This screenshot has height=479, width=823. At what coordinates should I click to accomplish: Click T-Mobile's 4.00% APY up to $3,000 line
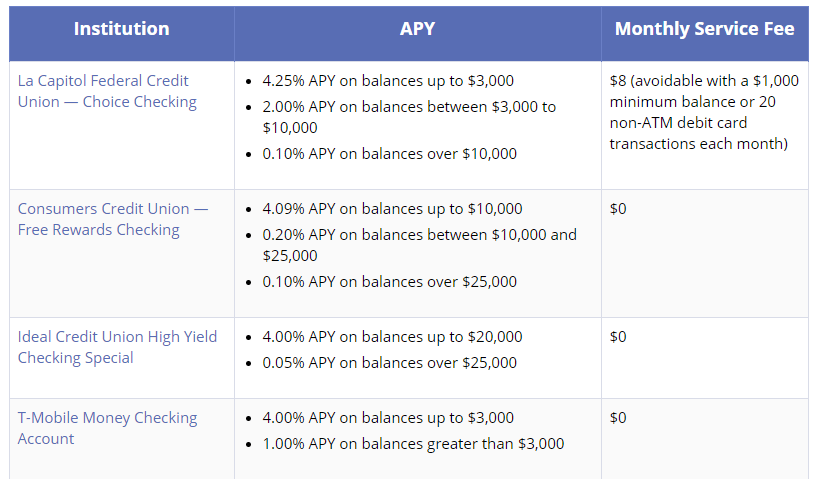tap(388, 418)
